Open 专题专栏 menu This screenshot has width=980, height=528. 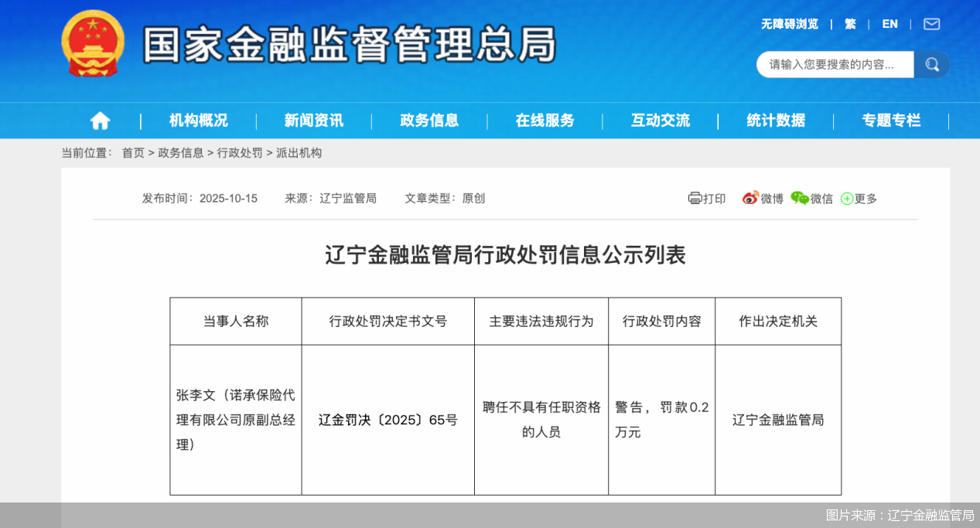point(892,121)
